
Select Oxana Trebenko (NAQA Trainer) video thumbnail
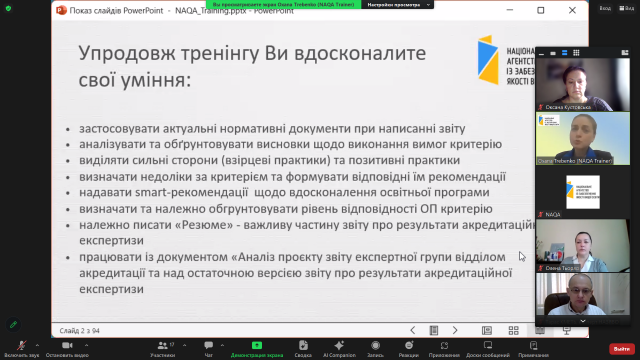coord(583,138)
